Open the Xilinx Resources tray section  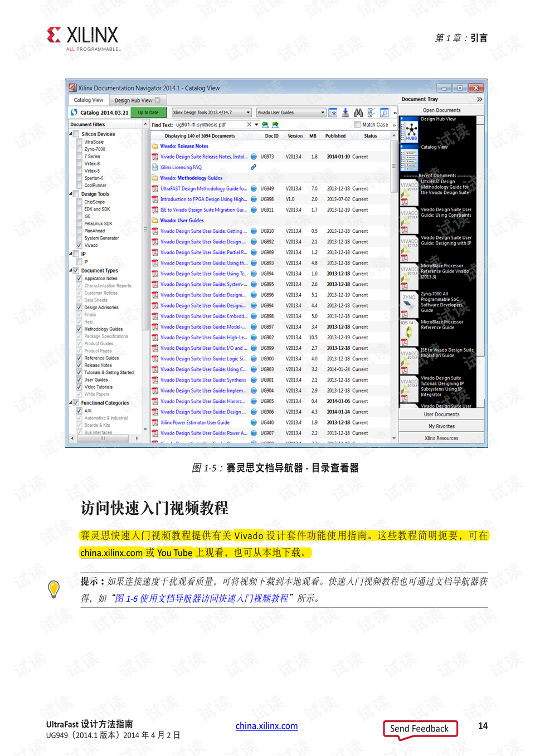click(x=441, y=438)
